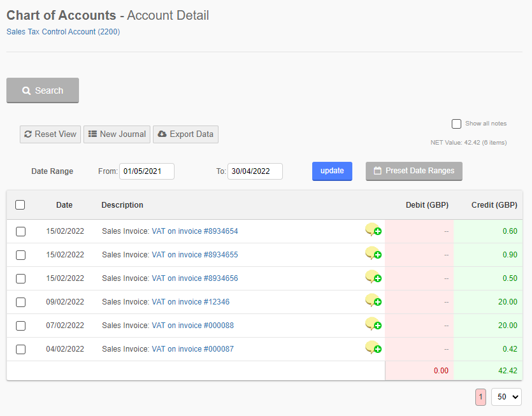Open VAT on invoice #8934654 link

click(195, 231)
